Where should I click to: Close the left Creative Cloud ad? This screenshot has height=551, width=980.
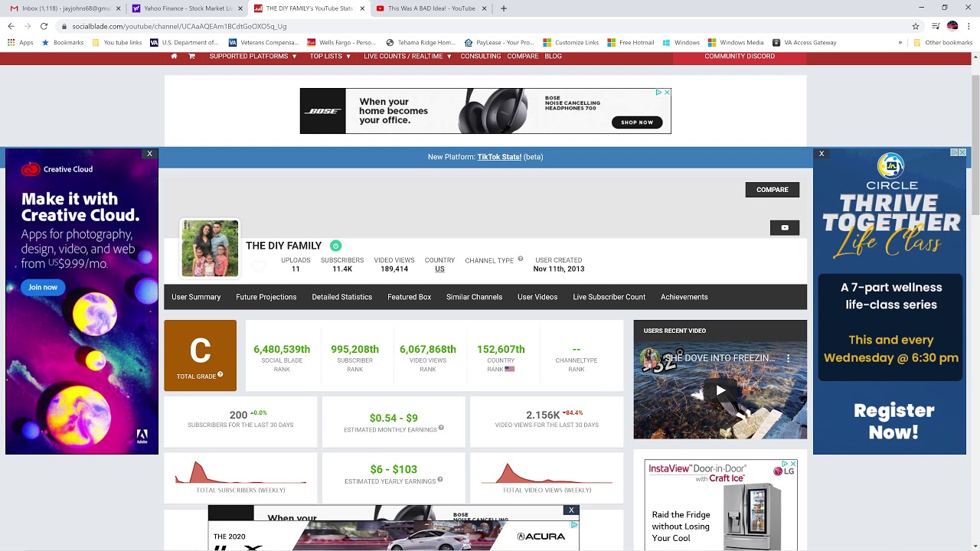(x=149, y=154)
